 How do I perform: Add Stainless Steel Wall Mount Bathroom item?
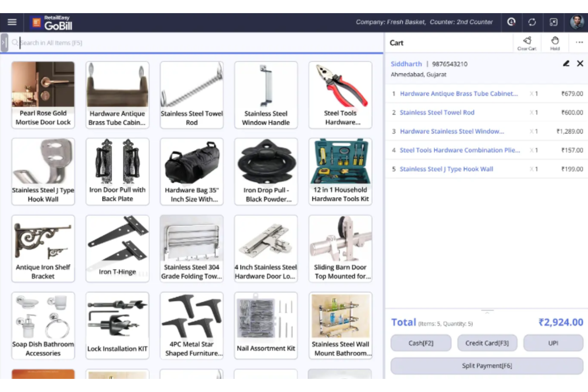pos(340,326)
